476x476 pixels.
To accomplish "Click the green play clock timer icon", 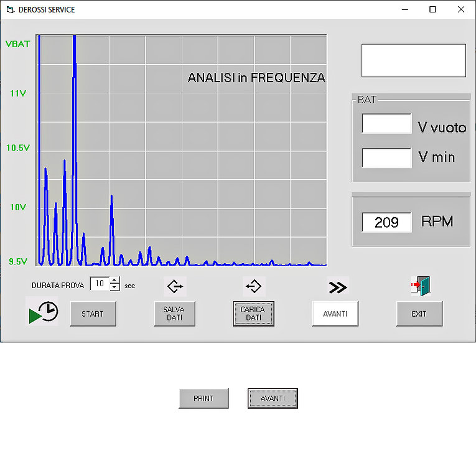I will (x=42, y=312).
